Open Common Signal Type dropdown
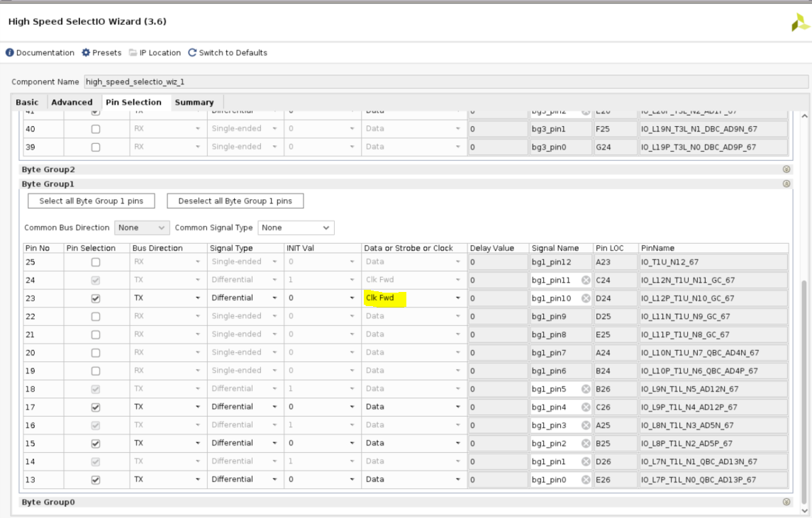 [296, 228]
